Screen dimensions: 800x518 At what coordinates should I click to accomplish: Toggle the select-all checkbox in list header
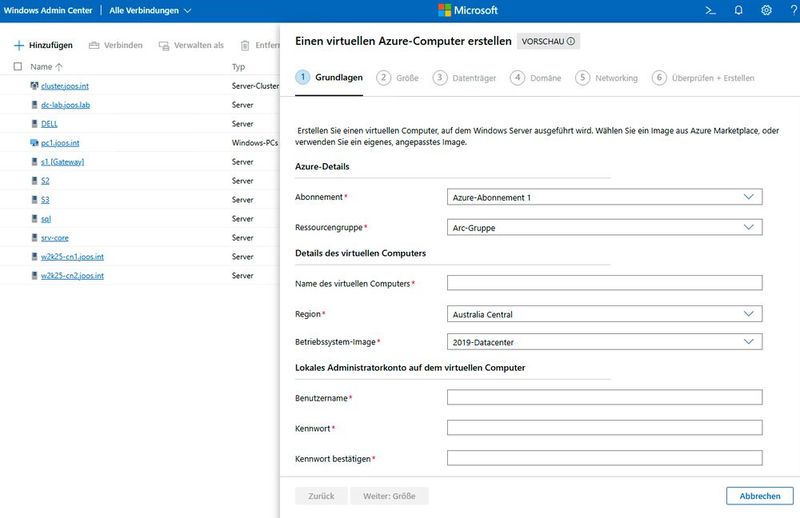coord(18,66)
